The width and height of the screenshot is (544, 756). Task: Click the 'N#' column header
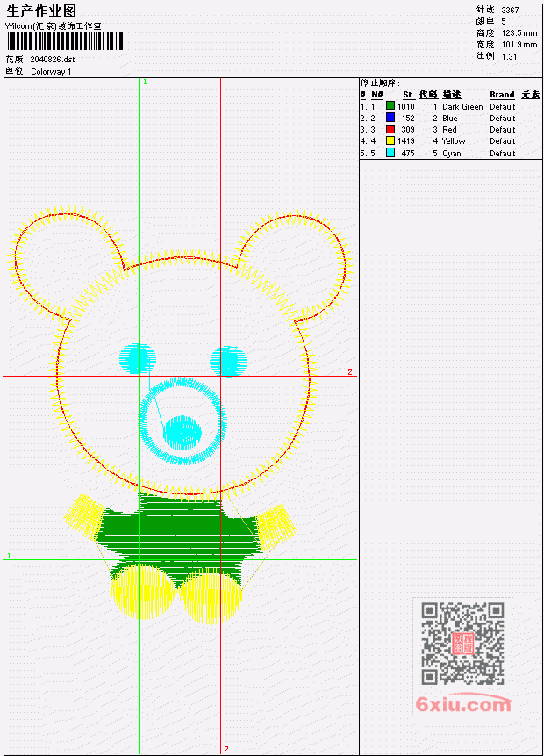376,95
